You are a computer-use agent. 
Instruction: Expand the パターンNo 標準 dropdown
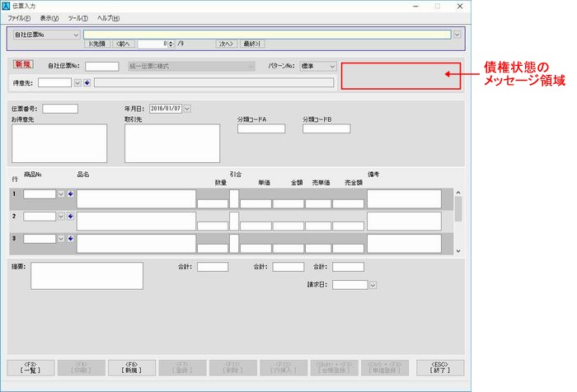pyautogui.click(x=331, y=66)
